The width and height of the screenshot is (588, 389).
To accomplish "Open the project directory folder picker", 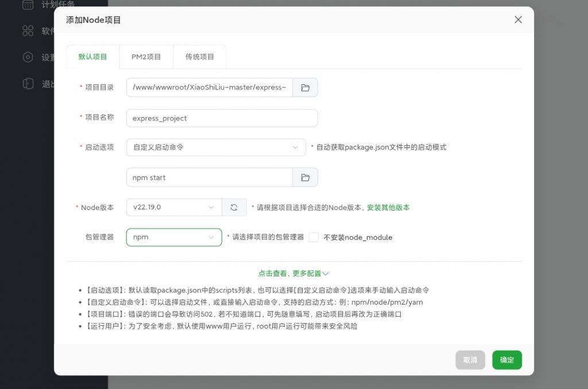I will click(x=305, y=88).
